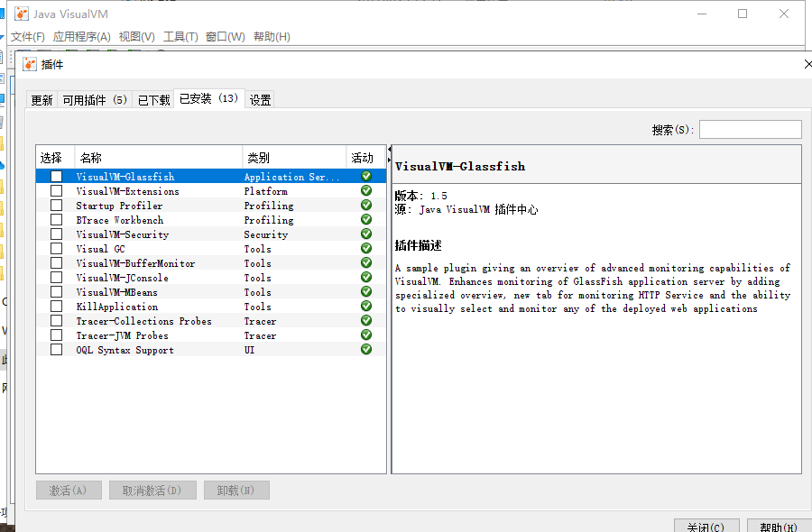
Task: Tick the Startup Profiler checkbox
Action: point(57,206)
